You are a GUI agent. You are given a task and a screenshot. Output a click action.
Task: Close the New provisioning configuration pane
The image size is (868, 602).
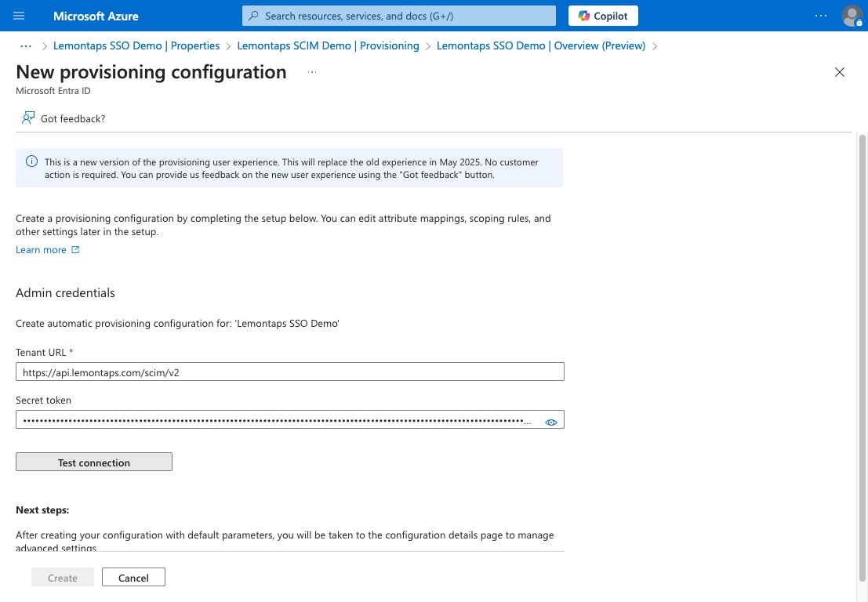(x=839, y=72)
